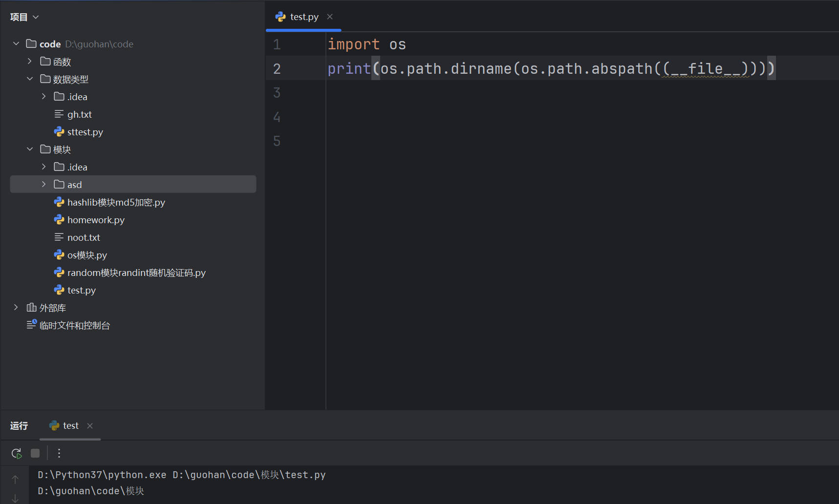Viewport: 839px width, 504px height.
Task: Expand the 函数 folder
Action: point(30,62)
